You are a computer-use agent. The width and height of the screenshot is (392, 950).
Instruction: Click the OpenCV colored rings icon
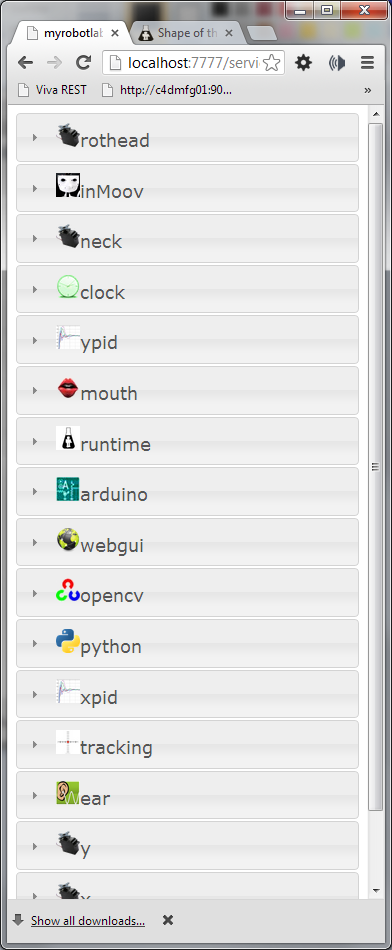(x=68, y=590)
